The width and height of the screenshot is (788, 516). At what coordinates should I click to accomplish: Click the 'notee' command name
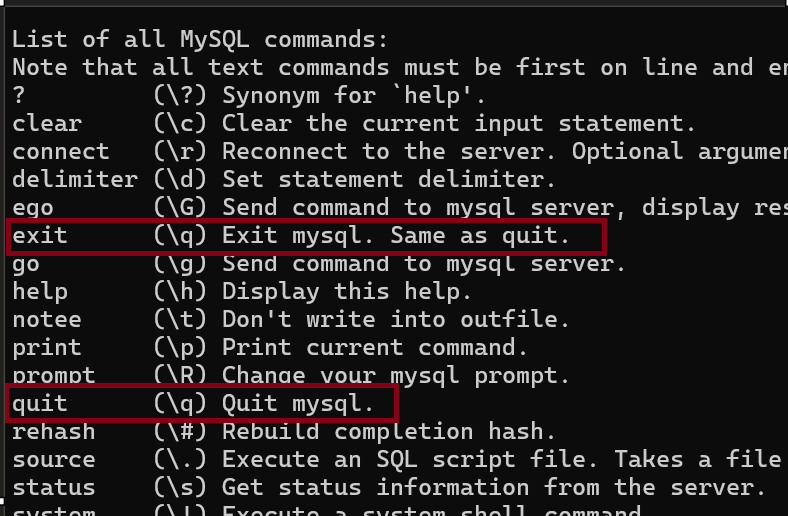(47, 320)
